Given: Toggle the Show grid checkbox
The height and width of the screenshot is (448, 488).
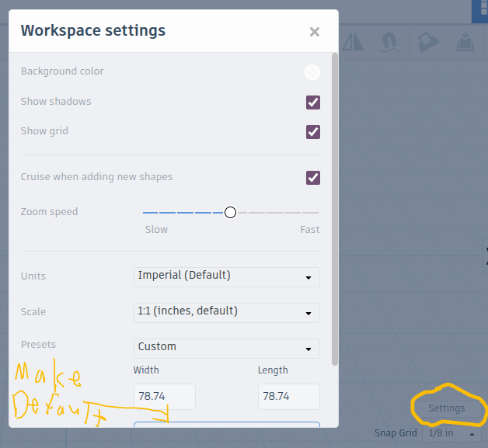Looking at the screenshot, I should [x=313, y=132].
